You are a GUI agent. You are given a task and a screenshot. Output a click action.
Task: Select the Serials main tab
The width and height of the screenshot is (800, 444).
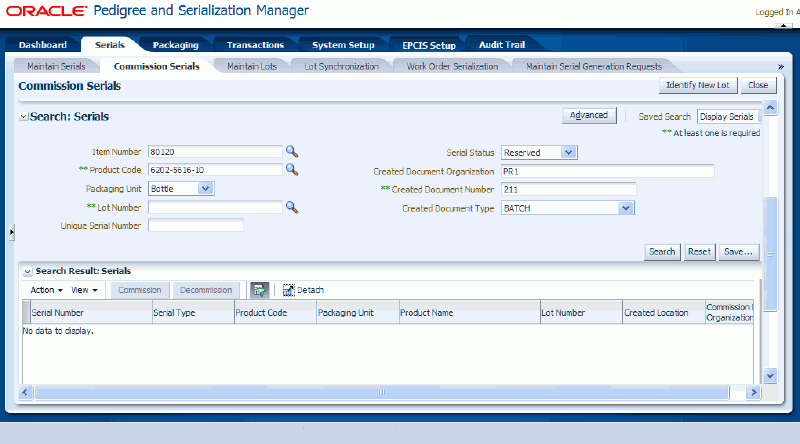pos(110,45)
